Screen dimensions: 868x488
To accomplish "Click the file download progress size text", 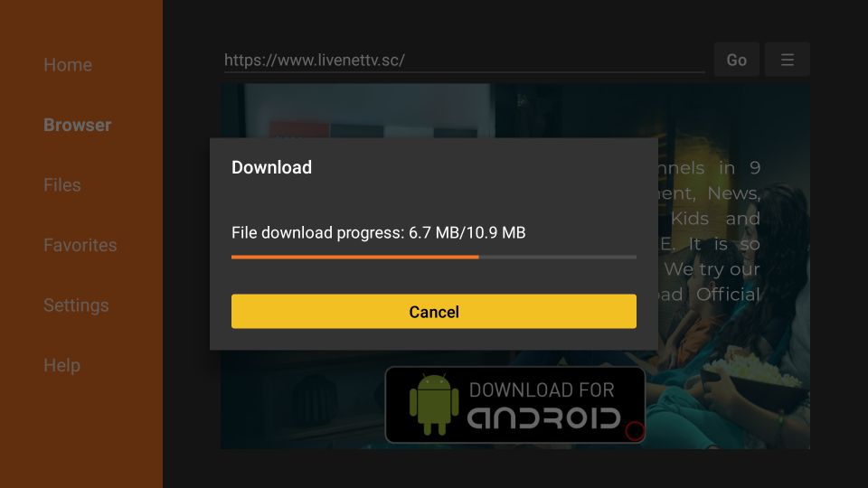I will (x=379, y=232).
